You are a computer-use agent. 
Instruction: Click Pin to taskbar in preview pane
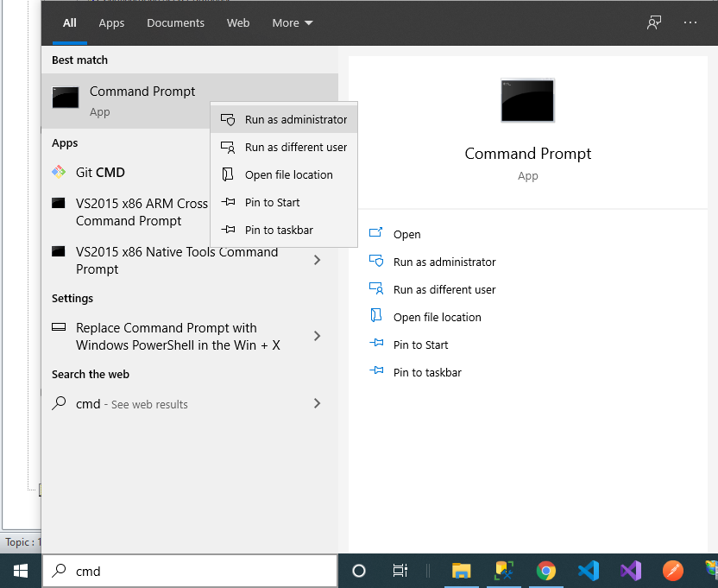pos(427,372)
